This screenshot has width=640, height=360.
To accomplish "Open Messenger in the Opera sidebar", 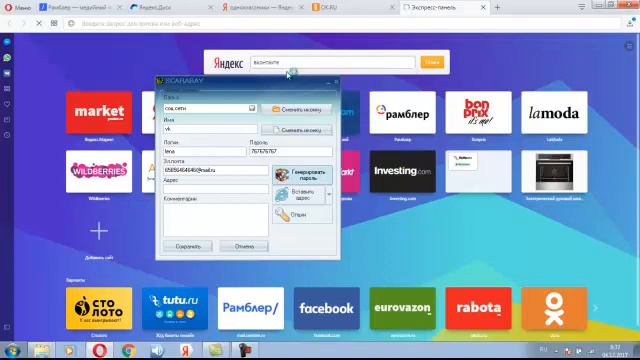I will 7,42.
